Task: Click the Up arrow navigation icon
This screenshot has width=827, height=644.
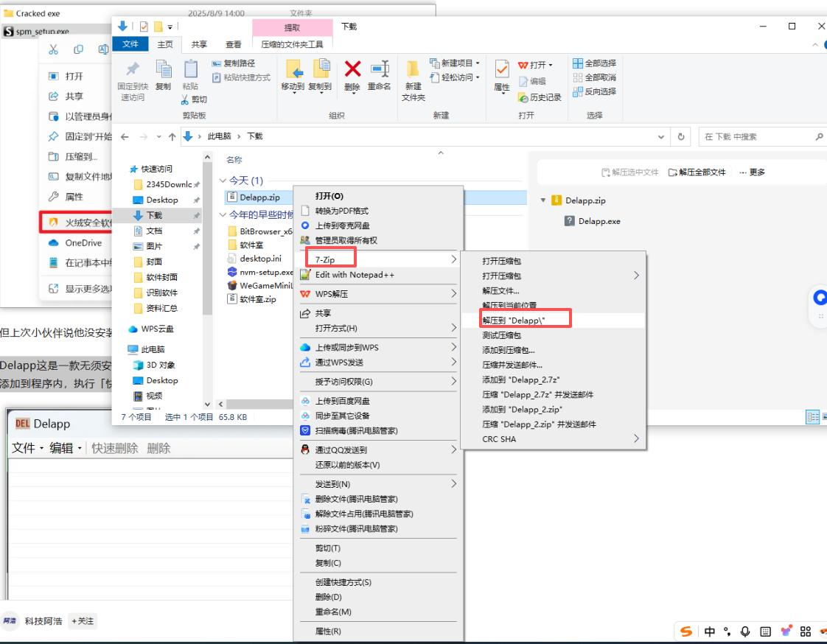Action: 172,136
